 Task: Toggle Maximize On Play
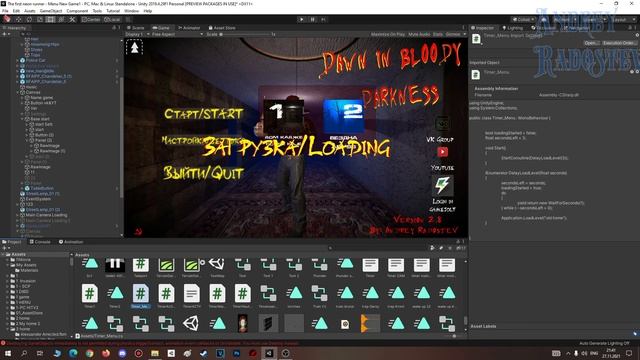387,34
